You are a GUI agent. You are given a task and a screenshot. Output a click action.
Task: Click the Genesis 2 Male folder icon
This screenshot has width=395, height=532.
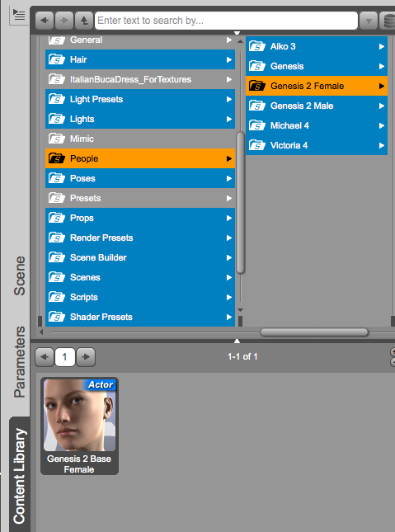[x=257, y=106]
